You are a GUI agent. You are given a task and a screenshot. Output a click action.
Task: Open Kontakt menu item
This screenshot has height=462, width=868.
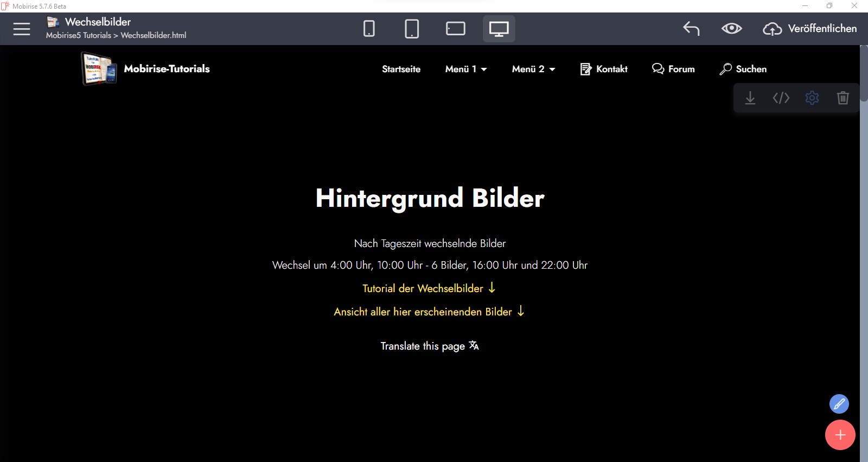[x=604, y=69]
